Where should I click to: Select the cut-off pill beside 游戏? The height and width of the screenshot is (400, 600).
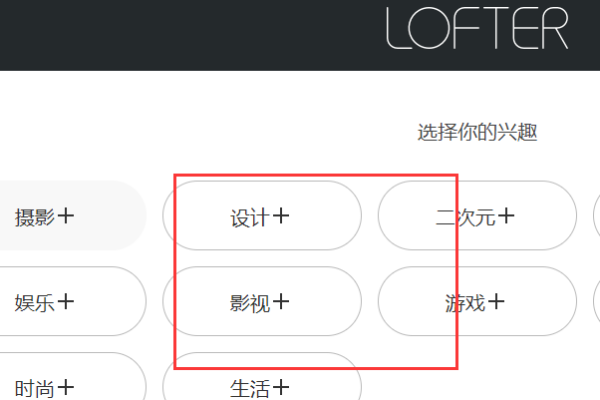pyautogui.click(x=597, y=301)
